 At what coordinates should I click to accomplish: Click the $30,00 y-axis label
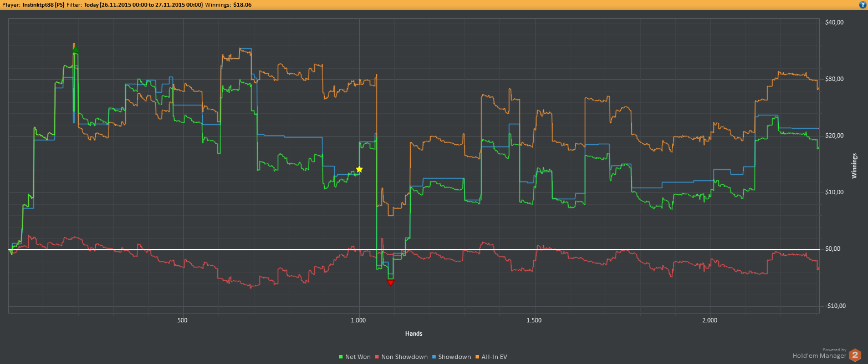834,79
